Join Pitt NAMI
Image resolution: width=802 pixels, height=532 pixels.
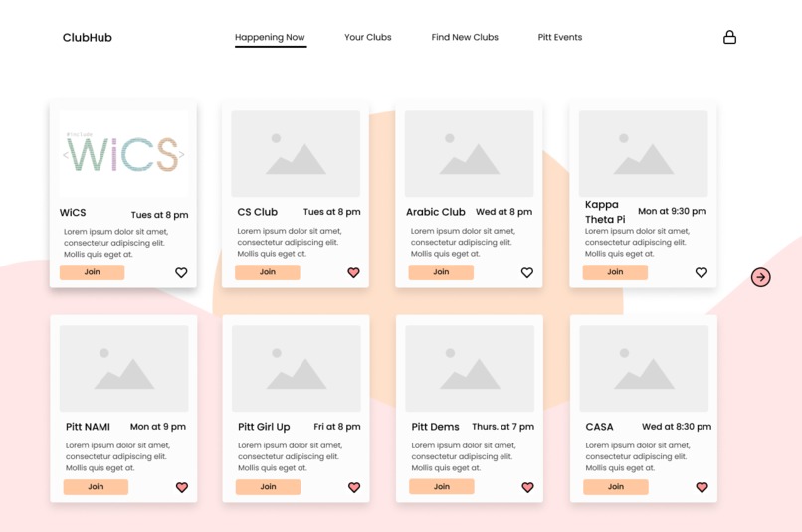96,487
